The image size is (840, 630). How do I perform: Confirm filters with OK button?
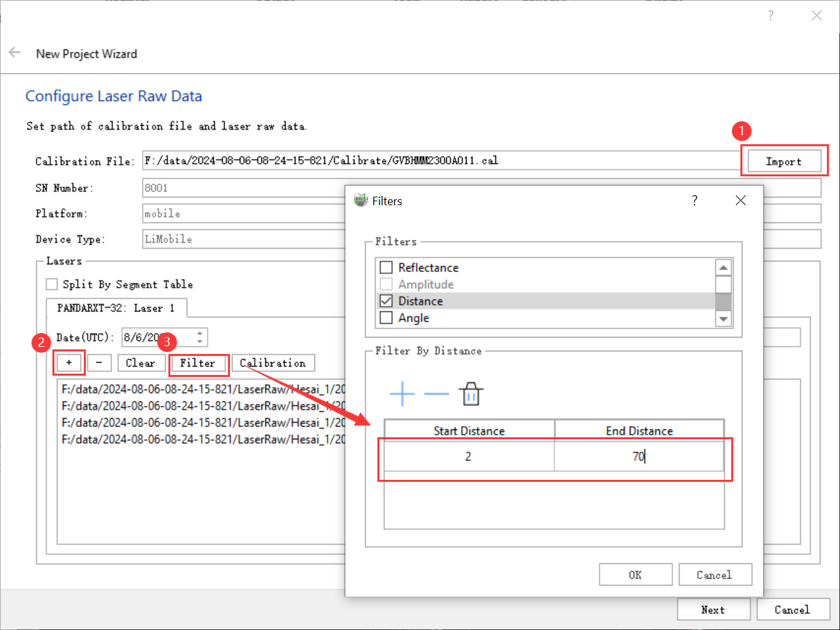[636, 575]
